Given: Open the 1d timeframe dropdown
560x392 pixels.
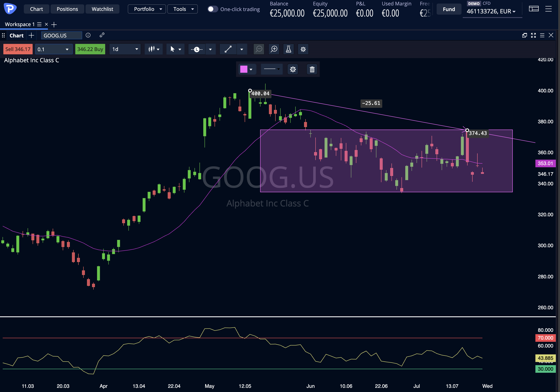Looking at the screenshot, I should click(x=125, y=49).
